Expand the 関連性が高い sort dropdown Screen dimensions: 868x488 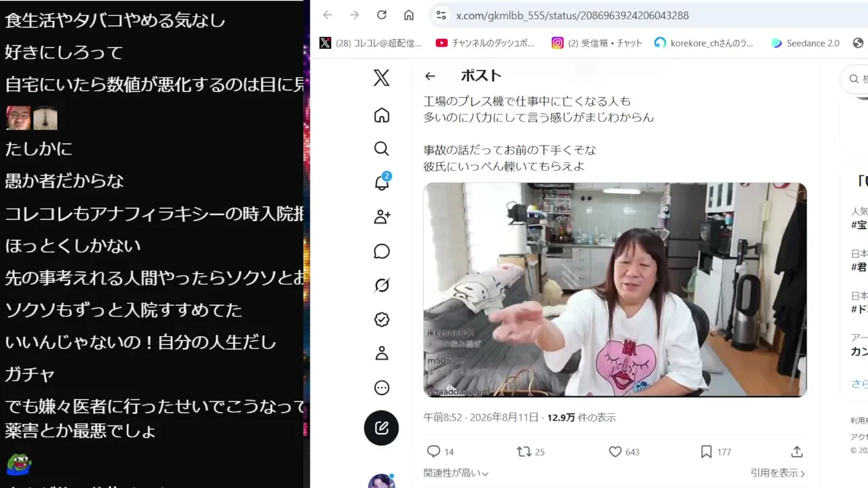(x=456, y=473)
